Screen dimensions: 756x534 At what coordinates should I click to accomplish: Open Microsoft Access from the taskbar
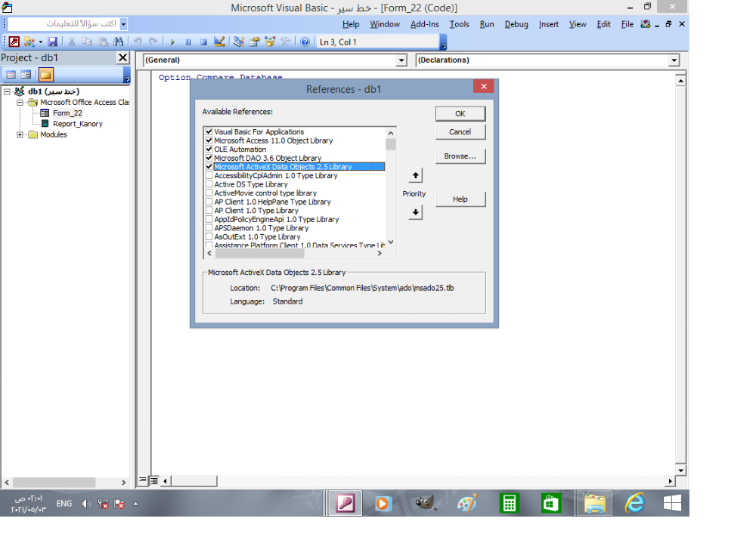[x=345, y=503]
